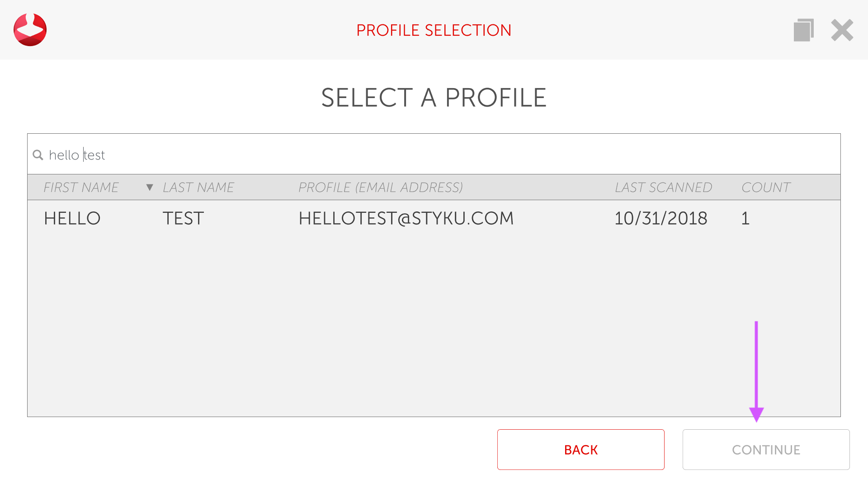
Task: Toggle sort arrow next to First Name
Action: [x=150, y=187]
